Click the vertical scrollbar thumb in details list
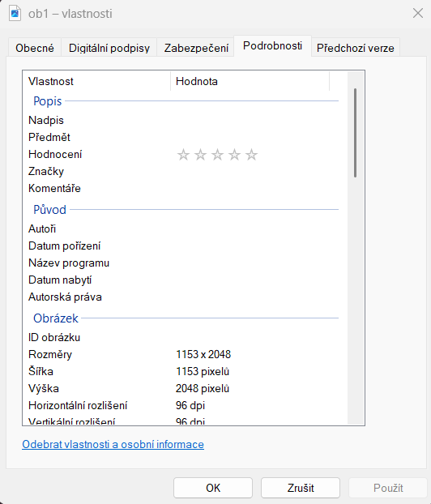431x504 pixels. pos(355,133)
